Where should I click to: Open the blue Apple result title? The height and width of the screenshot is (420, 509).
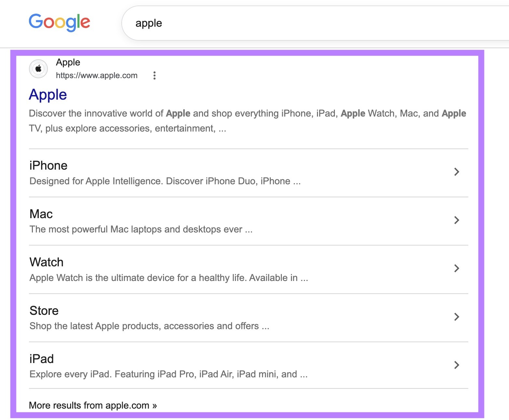click(48, 95)
